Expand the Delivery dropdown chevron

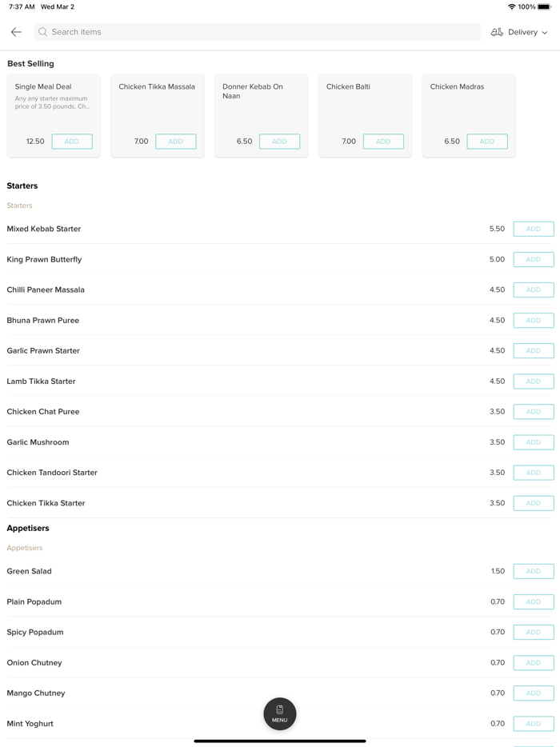[545, 33]
